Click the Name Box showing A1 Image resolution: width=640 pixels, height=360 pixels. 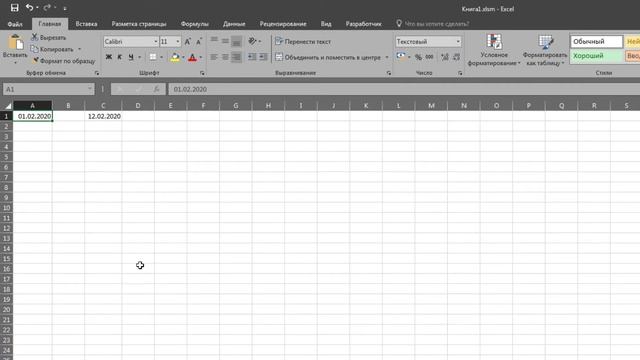(x=48, y=89)
